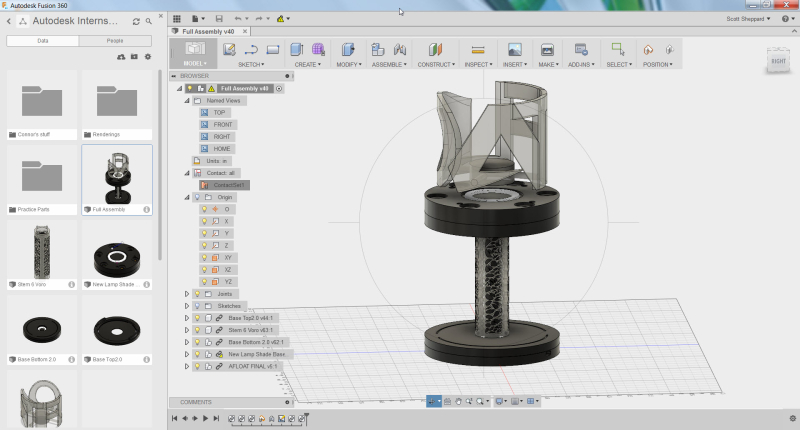
Task: Select the FRONT named view
Action: coord(221,124)
